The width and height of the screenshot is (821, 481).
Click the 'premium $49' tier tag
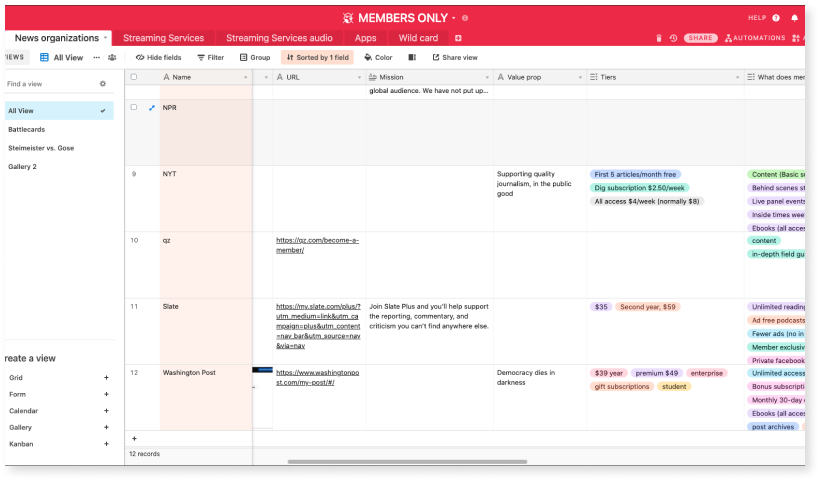click(x=657, y=373)
